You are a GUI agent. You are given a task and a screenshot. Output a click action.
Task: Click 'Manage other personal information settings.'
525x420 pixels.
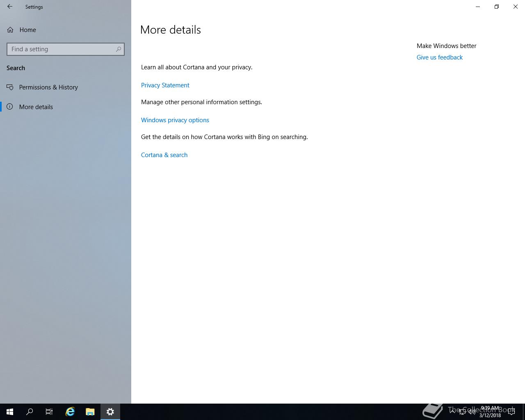pos(201,102)
